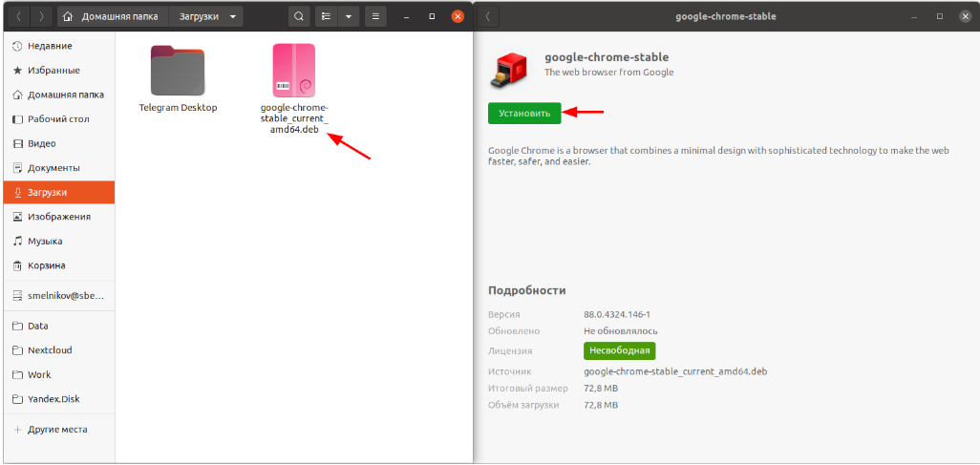Click the clock icon beside Недавние
This screenshot has height=465, width=980.
[17, 46]
